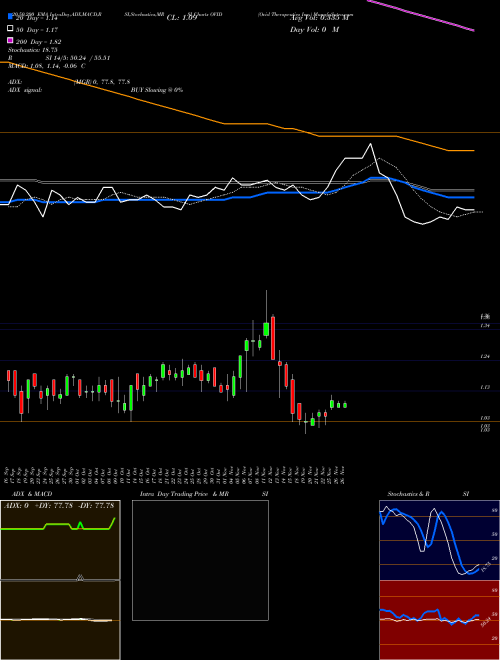Click the 'CL: 1.09' closing price text
Image resolution: width=500 pixels, height=660 pixels.
(x=182, y=18)
